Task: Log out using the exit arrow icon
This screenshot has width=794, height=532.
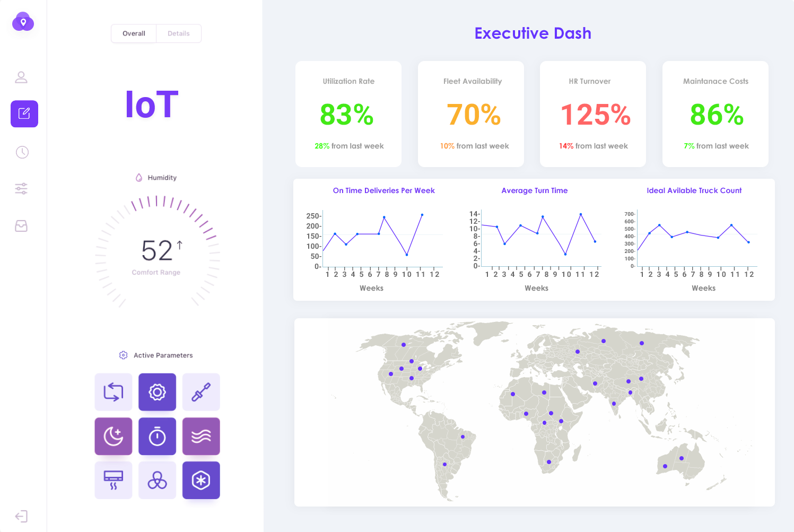Action: coord(21,516)
